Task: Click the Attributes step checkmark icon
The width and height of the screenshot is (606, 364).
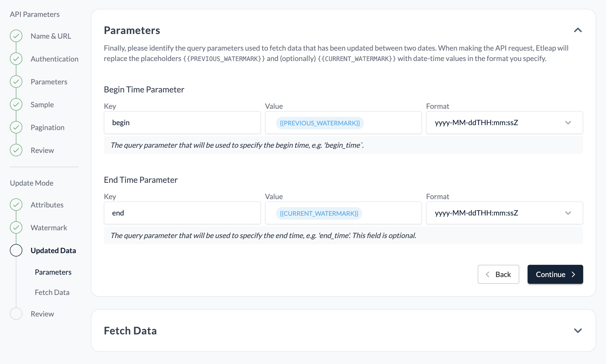Action: [x=16, y=205]
